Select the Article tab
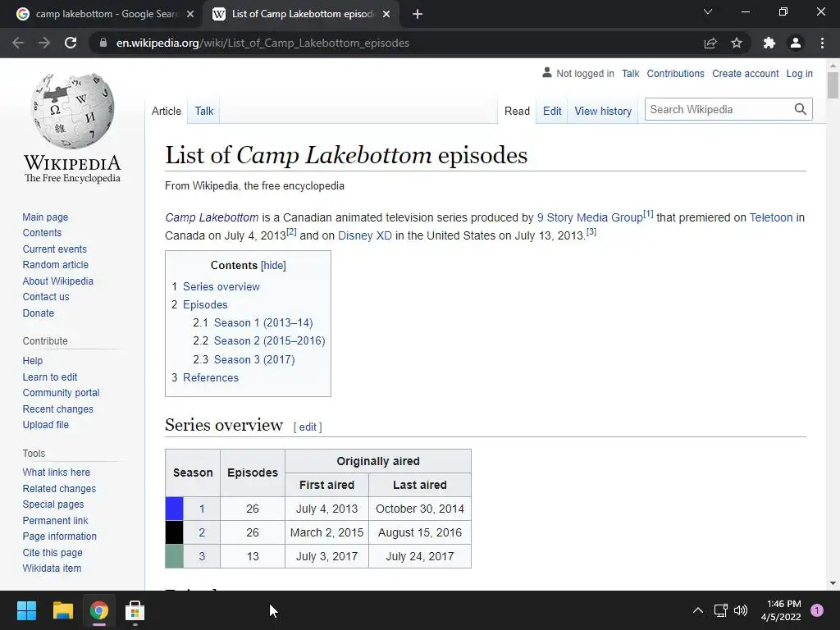840x630 pixels. point(166,111)
